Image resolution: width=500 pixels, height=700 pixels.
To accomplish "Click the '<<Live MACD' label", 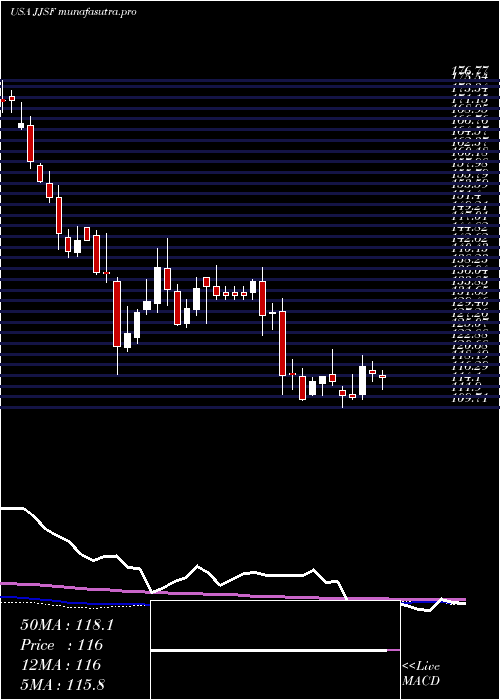I will point(421,673).
